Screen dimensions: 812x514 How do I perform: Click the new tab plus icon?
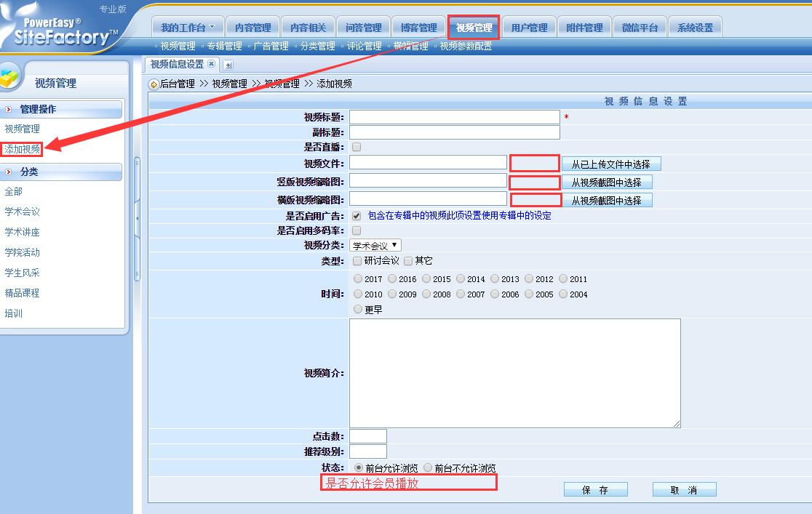tap(228, 65)
